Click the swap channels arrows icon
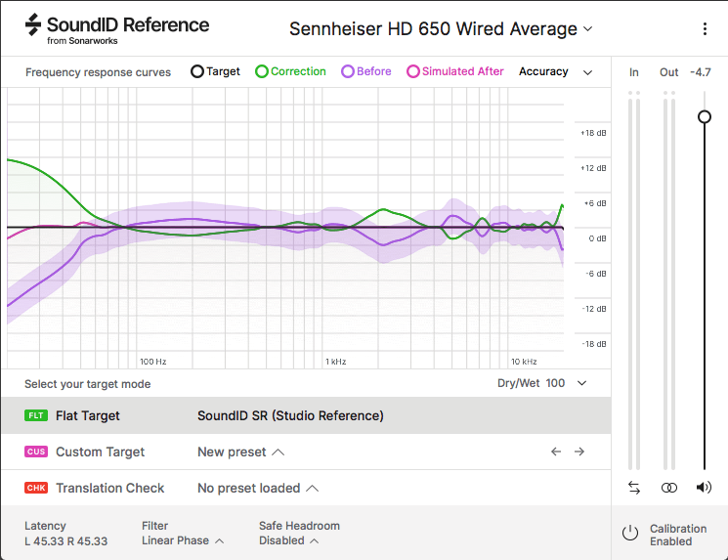 (634, 487)
